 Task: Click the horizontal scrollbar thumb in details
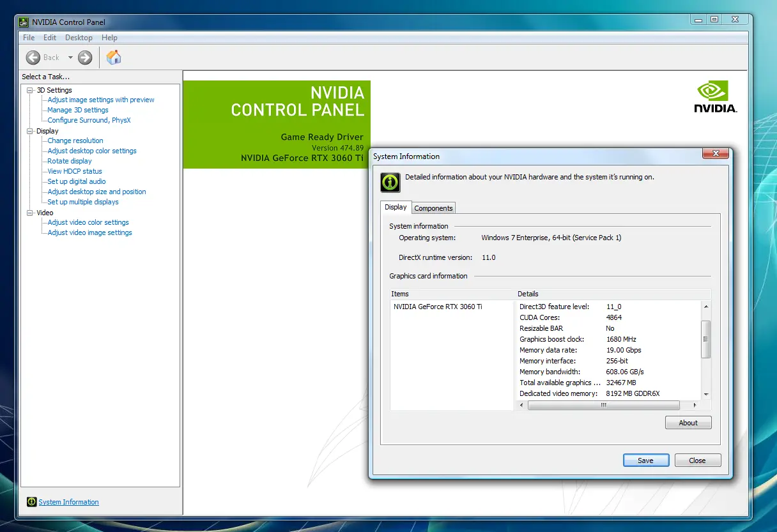[603, 406]
